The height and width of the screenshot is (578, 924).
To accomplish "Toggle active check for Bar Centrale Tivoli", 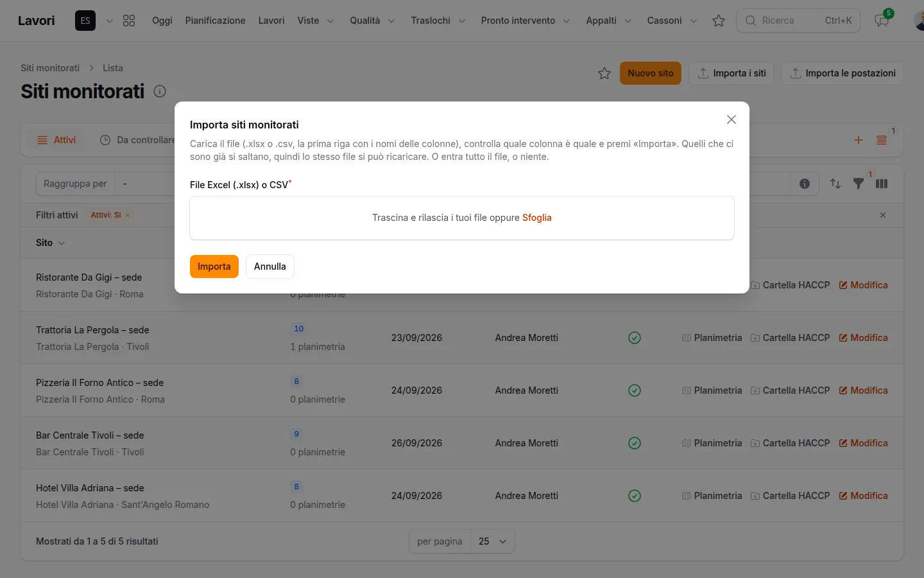I will point(635,443).
